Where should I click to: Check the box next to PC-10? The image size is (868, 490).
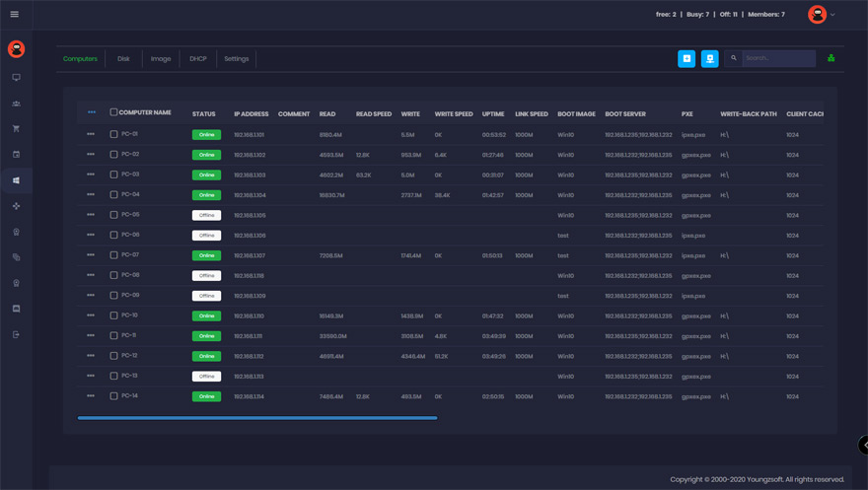tap(113, 315)
